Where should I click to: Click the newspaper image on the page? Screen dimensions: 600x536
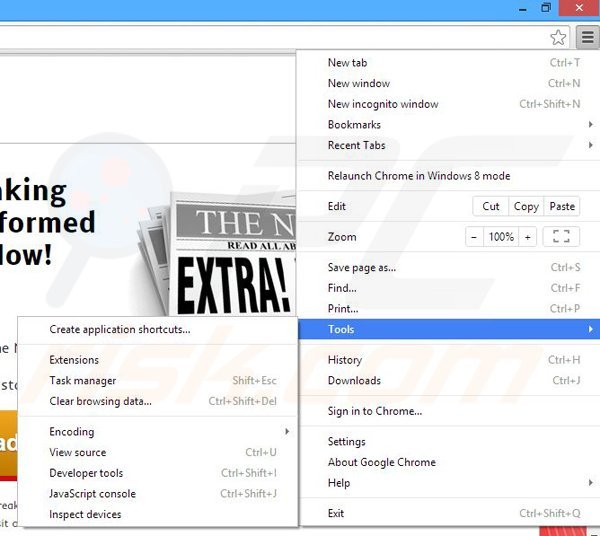(x=218, y=254)
